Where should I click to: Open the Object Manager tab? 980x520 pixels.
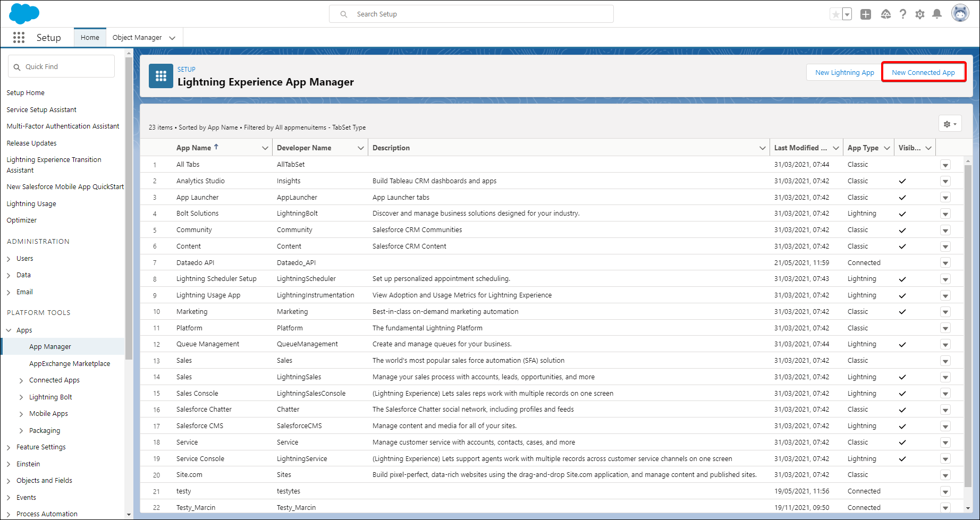[137, 38]
